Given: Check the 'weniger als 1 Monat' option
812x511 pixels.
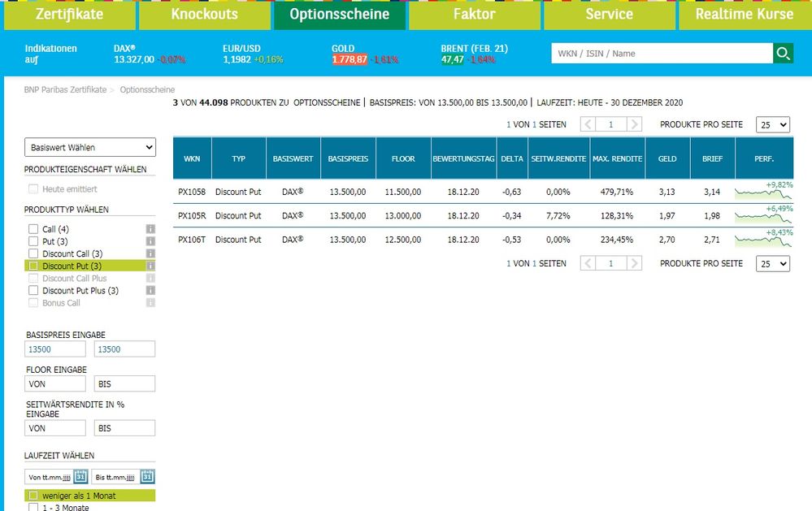Looking at the screenshot, I should [x=33, y=496].
